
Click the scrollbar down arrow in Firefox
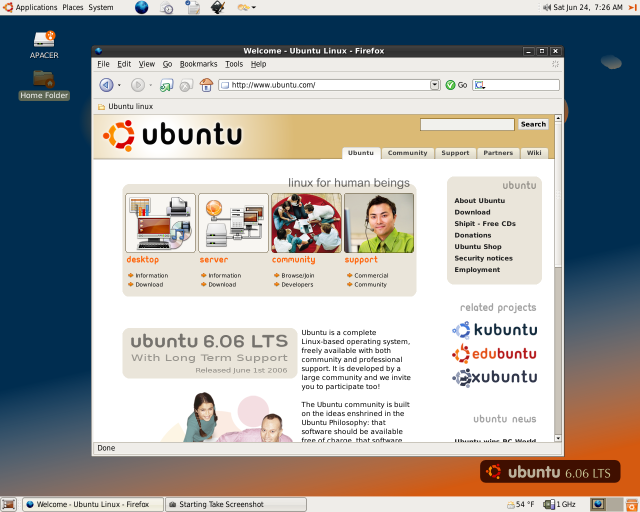[558, 438]
